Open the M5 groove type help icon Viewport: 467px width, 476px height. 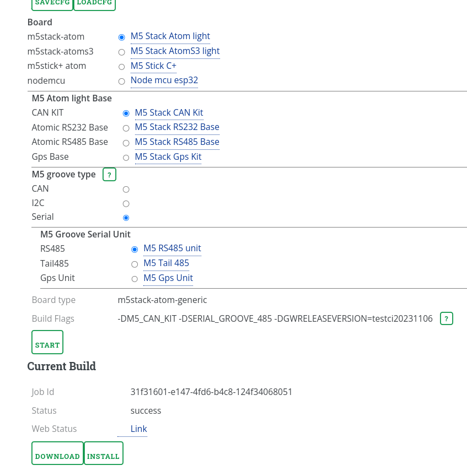coord(109,174)
